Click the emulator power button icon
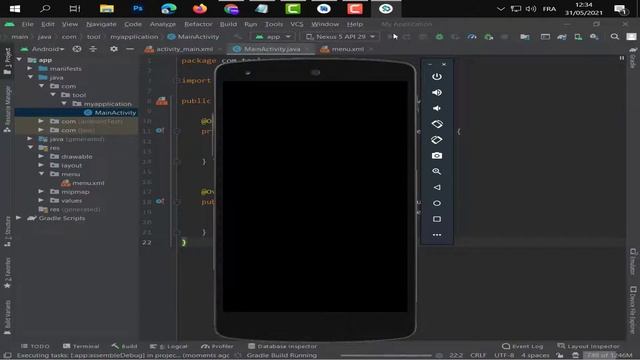 pos(437,77)
